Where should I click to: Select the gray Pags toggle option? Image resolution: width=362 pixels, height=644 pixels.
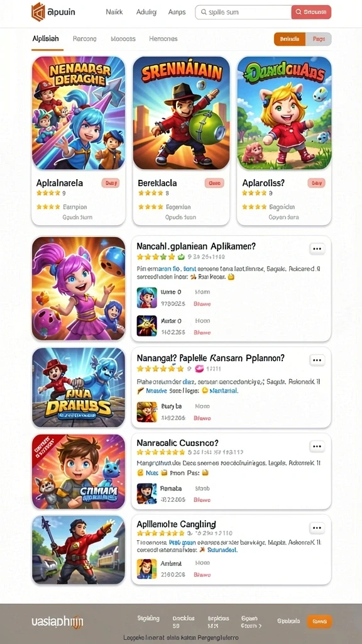click(319, 39)
